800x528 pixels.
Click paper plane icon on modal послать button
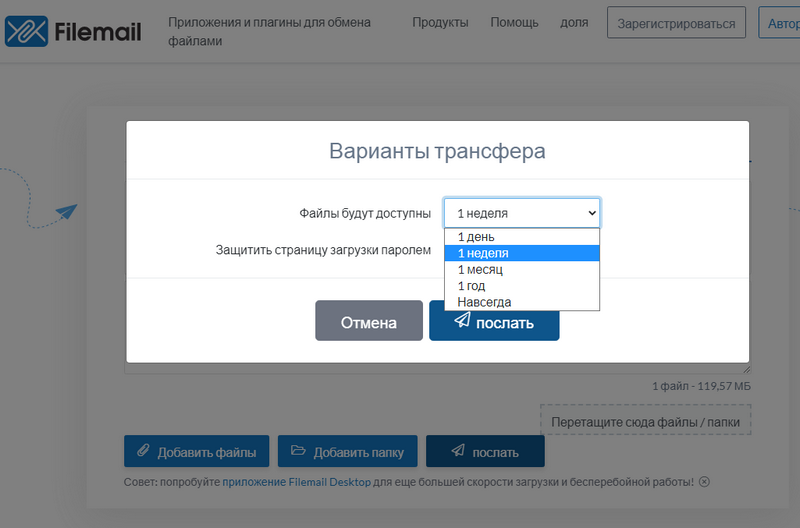[x=462, y=320]
